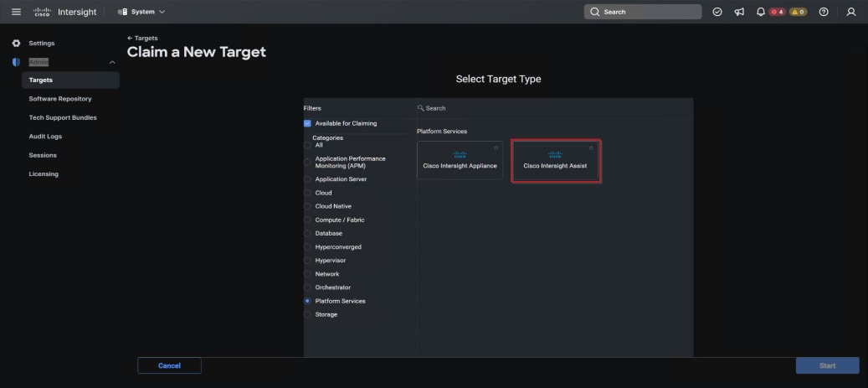
Task: Open the task status checkmark icon
Action: [x=717, y=12]
